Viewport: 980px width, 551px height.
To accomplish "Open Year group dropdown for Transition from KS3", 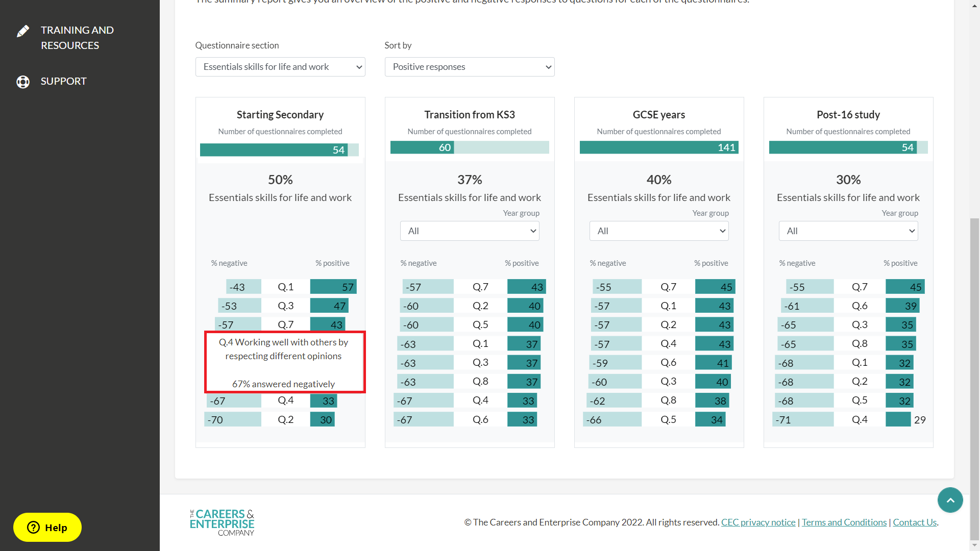I will (x=470, y=231).
